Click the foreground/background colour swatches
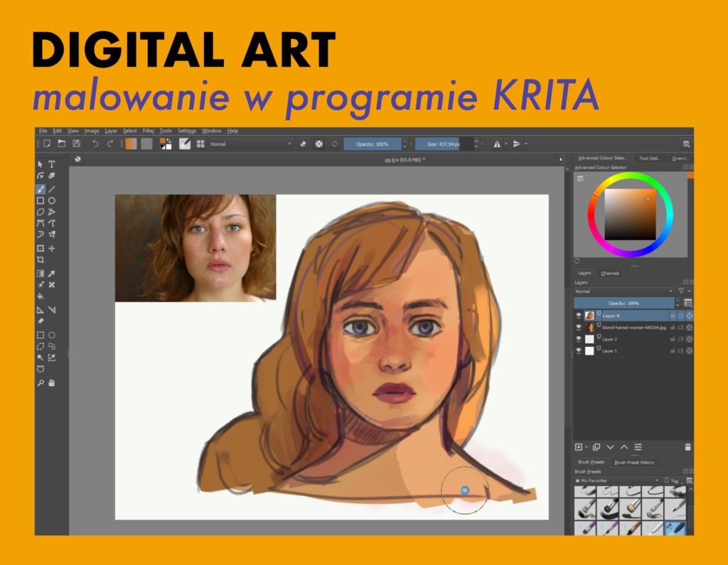 166,144
